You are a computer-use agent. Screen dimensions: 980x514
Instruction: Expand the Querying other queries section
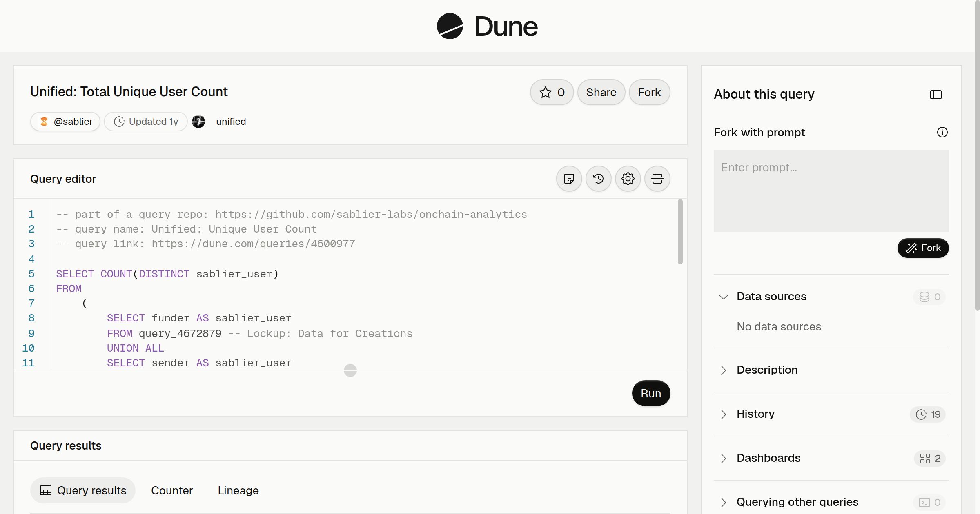[723, 502]
